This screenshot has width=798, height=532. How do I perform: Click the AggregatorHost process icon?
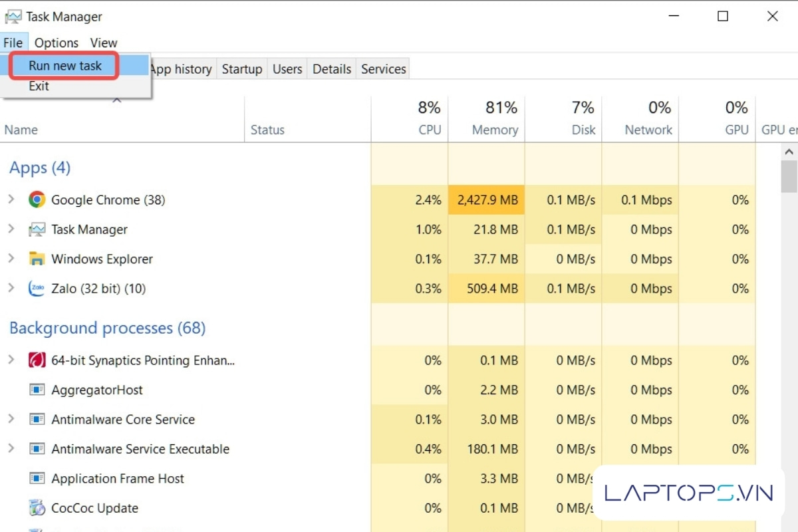(x=37, y=390)
